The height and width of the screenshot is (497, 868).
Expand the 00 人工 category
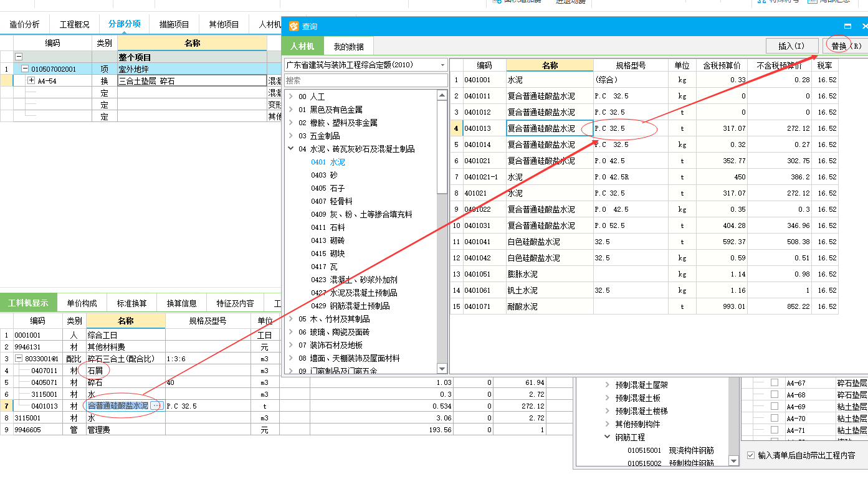tap(290, 97)
